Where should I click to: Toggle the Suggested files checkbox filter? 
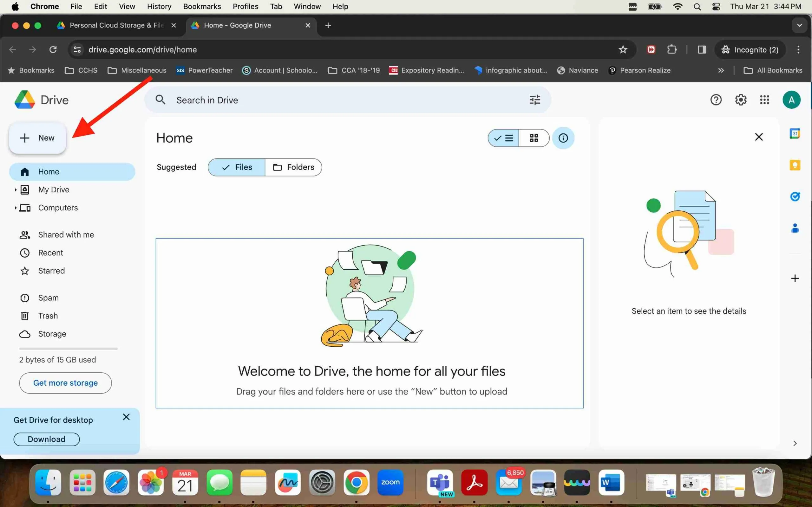(x=236, y=167)
